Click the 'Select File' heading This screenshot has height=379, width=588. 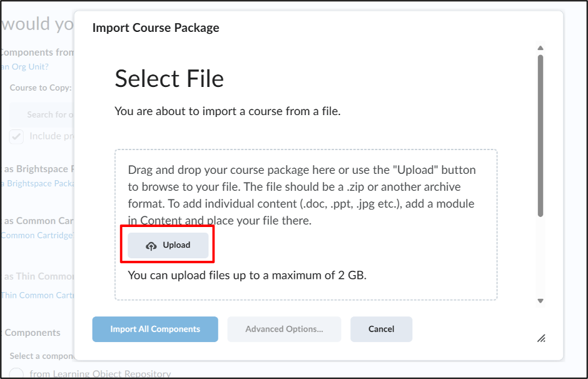(169, 79)
